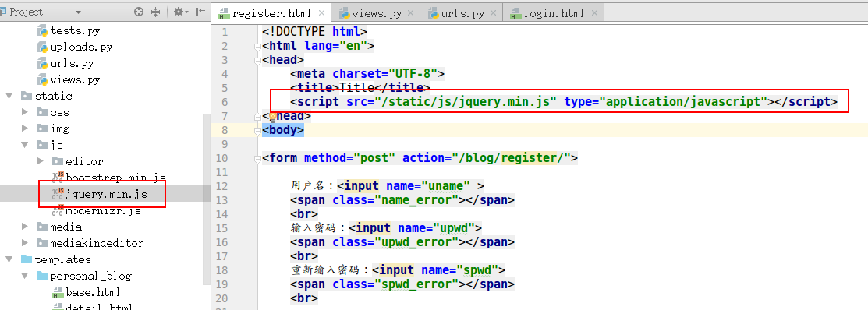Collapse the personal_blog folder
This screenshot has width=868, height=310.
pos(24,276)
